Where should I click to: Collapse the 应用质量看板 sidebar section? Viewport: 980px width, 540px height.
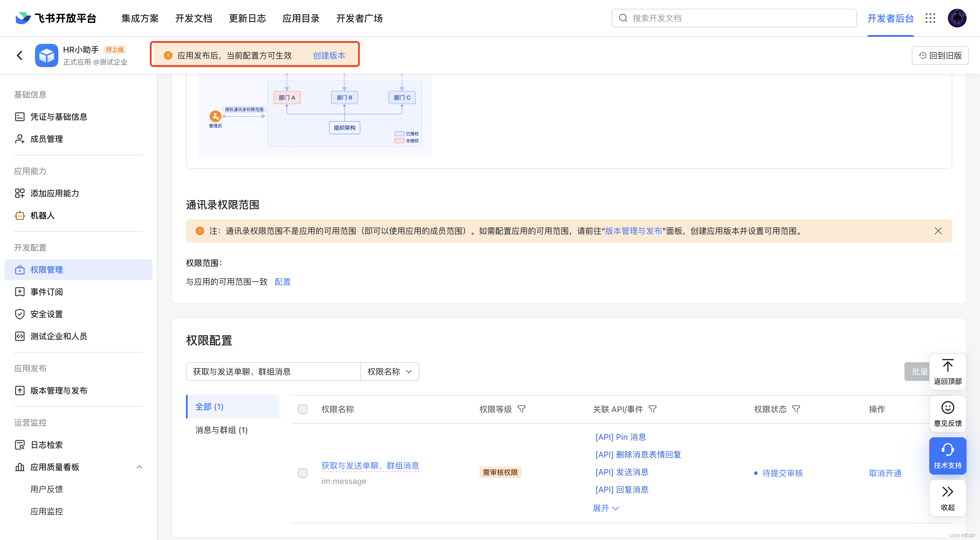tap(139, 467)
